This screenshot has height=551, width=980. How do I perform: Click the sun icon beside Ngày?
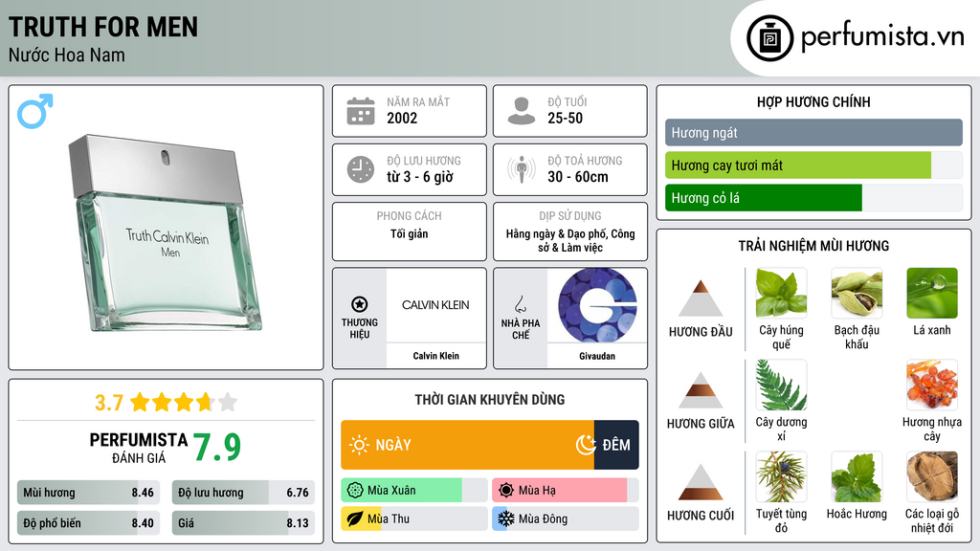tap(359, 445)
